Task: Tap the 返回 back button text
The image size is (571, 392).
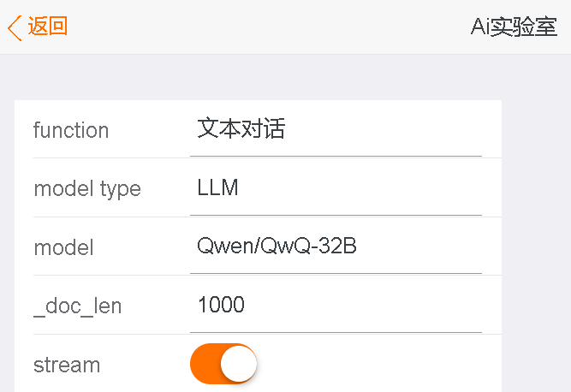Action: 48,27
